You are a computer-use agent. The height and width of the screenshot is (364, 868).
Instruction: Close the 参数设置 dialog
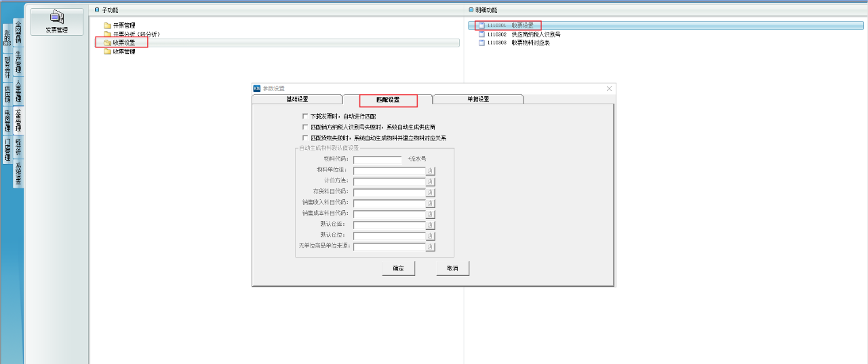pos(609,89)
